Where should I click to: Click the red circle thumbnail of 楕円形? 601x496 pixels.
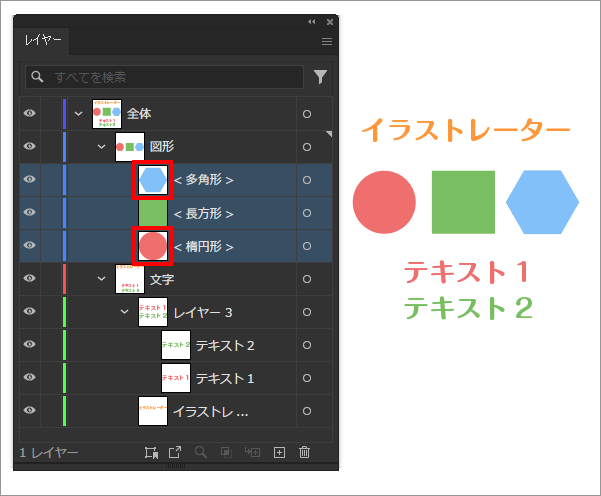coord(153,246)
